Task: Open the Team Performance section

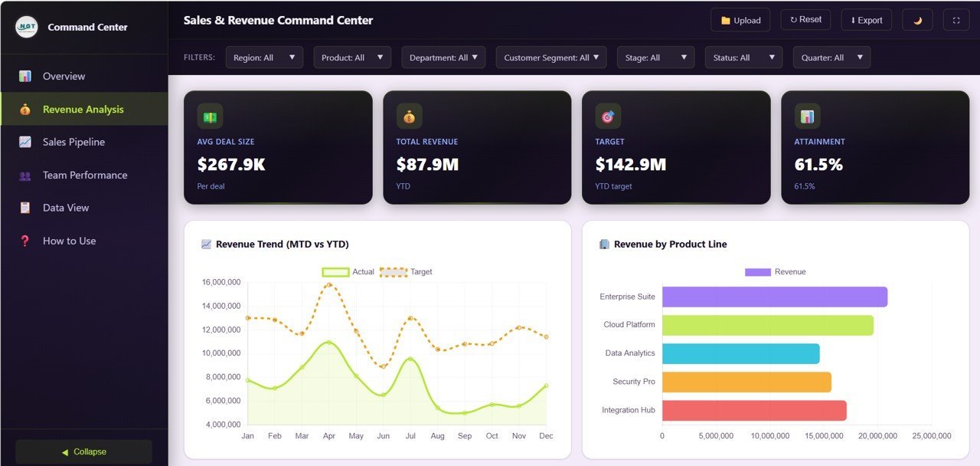Action: 85,175
